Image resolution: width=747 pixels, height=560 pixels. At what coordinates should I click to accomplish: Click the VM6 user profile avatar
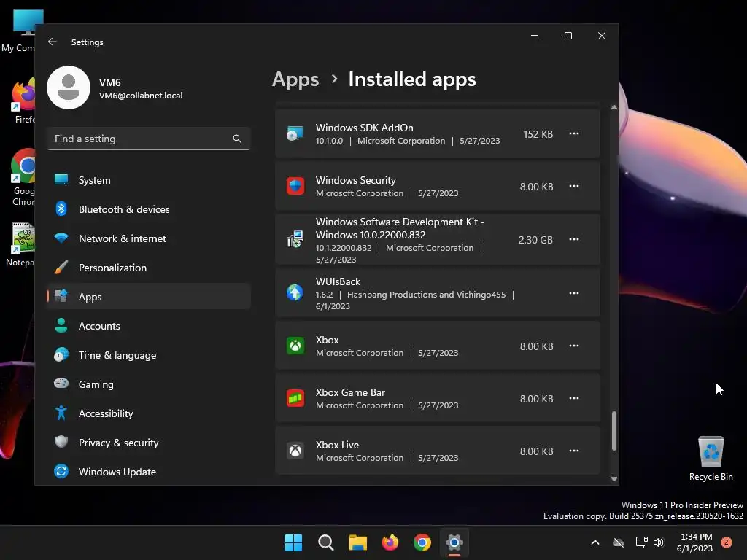(x=69, y=87)
